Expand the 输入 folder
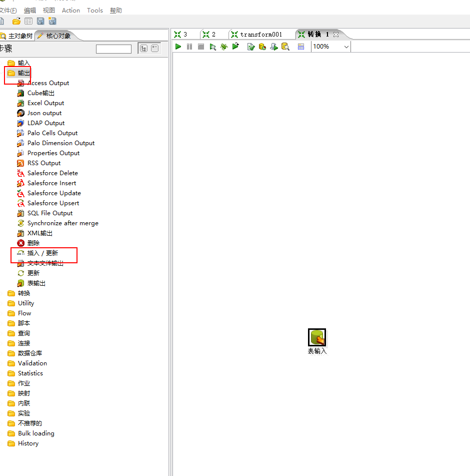This screenshot has width=470, height=476. (x=19, y=63)
